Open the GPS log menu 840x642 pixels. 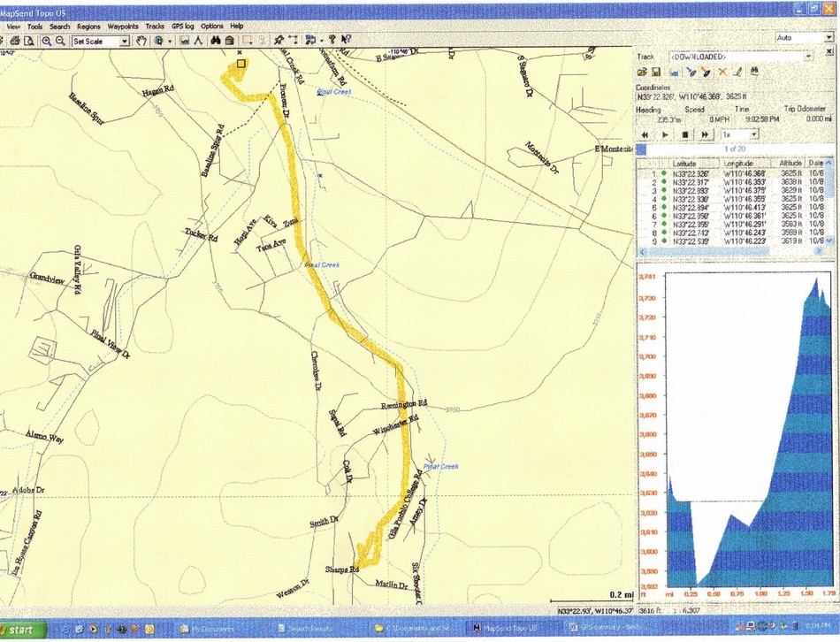[183, 27]
